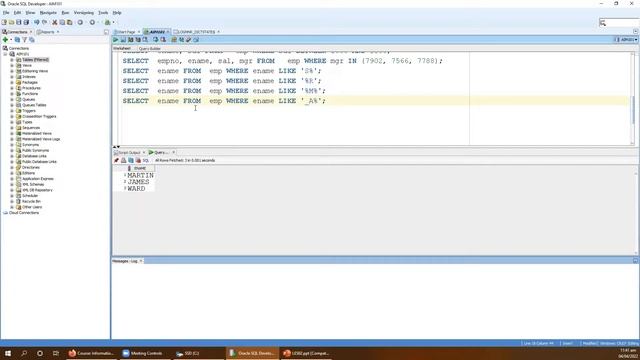Select the JAMES result row

pos(138,182)
